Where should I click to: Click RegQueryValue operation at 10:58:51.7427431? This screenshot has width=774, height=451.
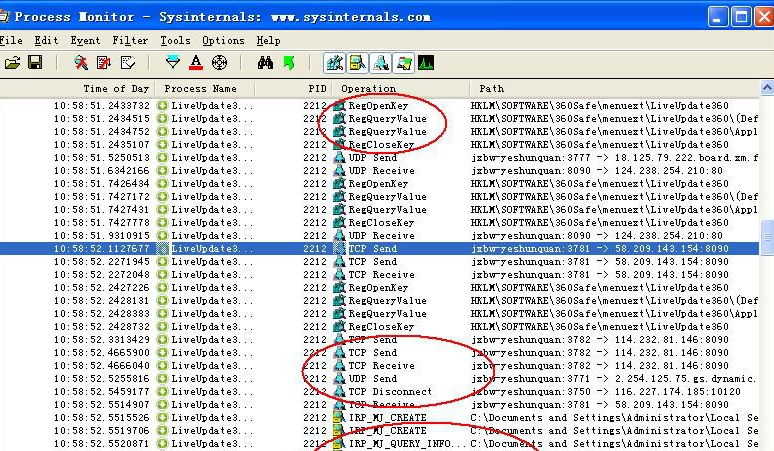pyautogui.click(x=387, y=210)
